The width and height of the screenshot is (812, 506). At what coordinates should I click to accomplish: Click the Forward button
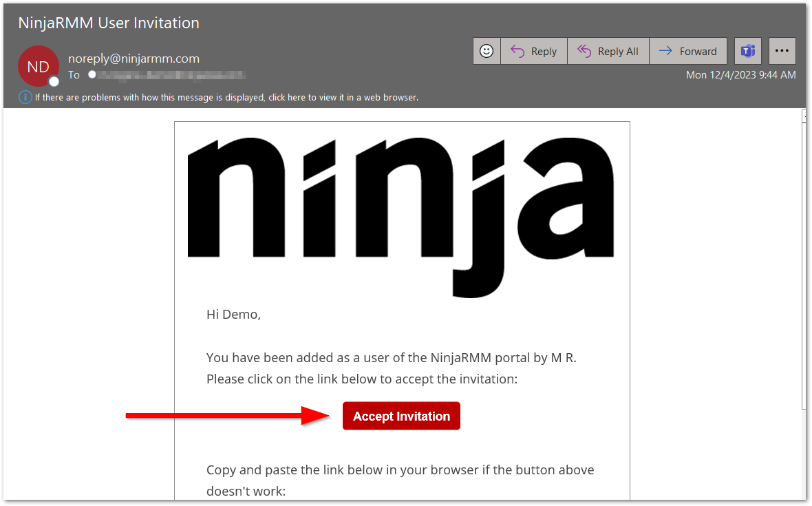pos(688,51)
